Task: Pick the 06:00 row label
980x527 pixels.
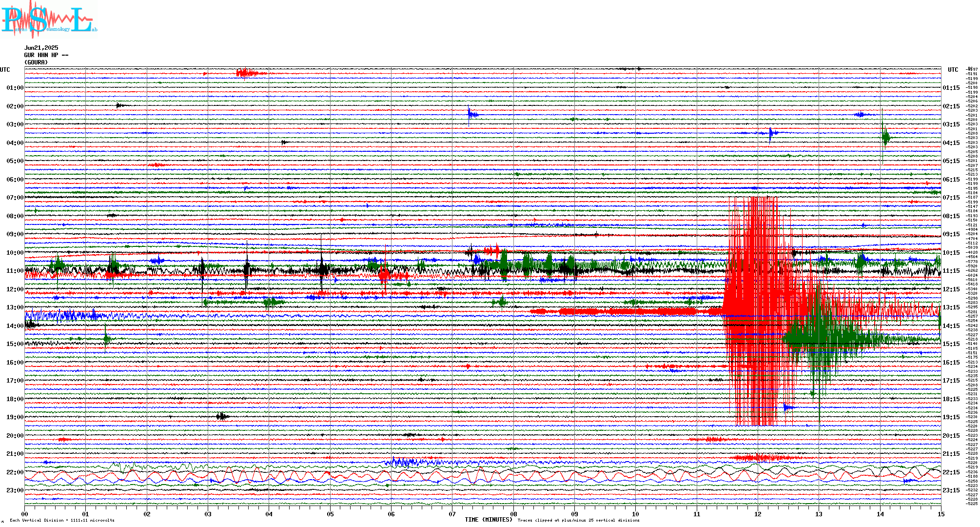Action: (x=15, y=180)
